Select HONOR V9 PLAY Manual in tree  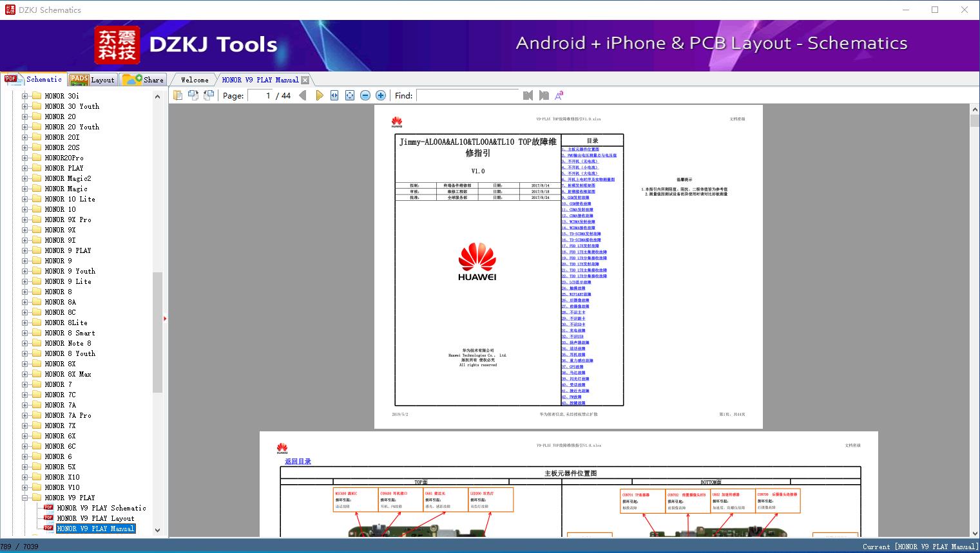[95, 529]
